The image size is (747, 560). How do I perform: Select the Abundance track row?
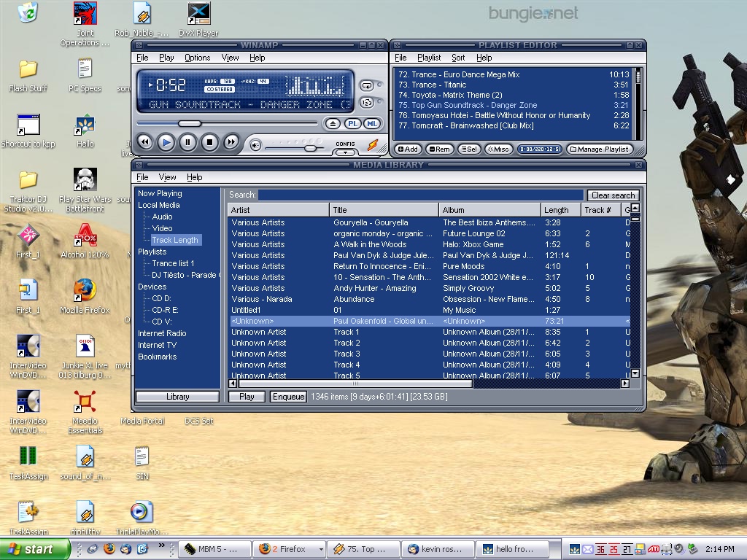(x=430, y=299)
